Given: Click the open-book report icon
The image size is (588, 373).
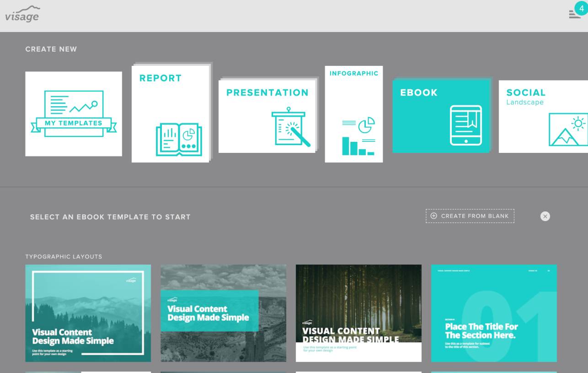Looking at the screenshot, I should pos(179,140).
